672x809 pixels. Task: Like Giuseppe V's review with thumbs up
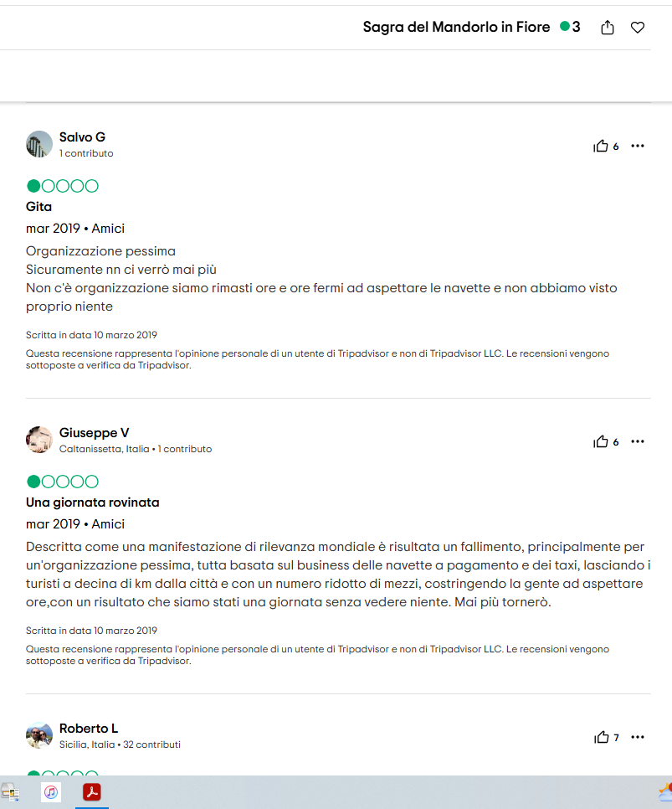(601, 442)
